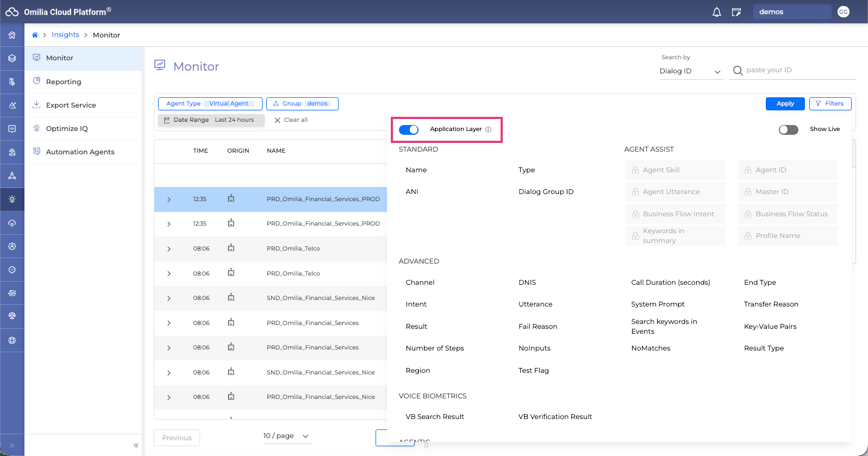Expand the first 08:06 PRD_Omilia_Telco row
Image resolution: width=868 pixels, height=456 pixels.
169,249
